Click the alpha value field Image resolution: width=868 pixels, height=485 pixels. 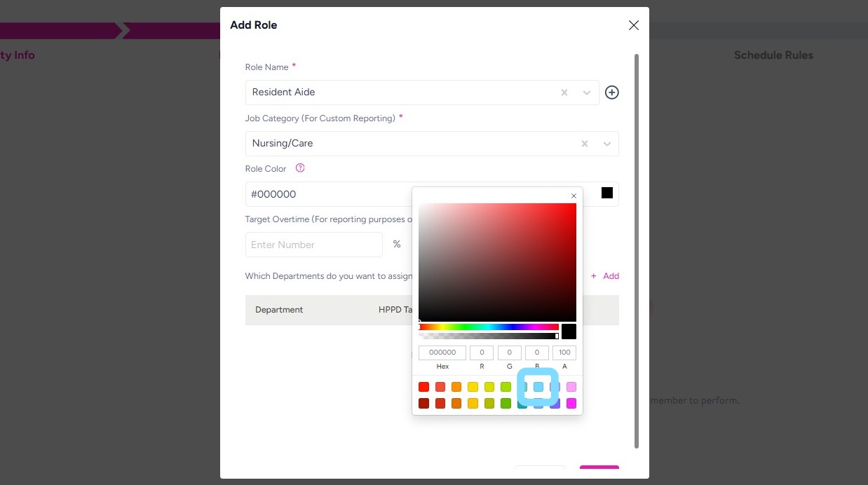click(564, 353)
